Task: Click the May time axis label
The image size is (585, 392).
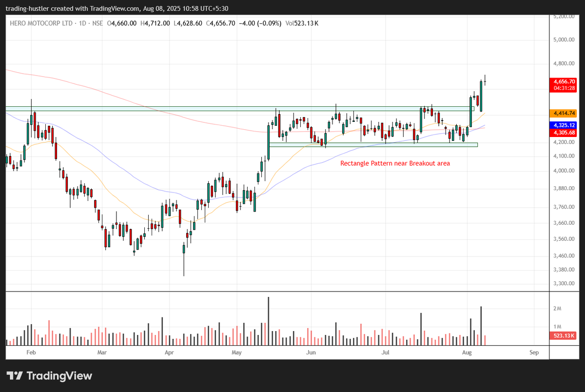Action: pos(237,352)
